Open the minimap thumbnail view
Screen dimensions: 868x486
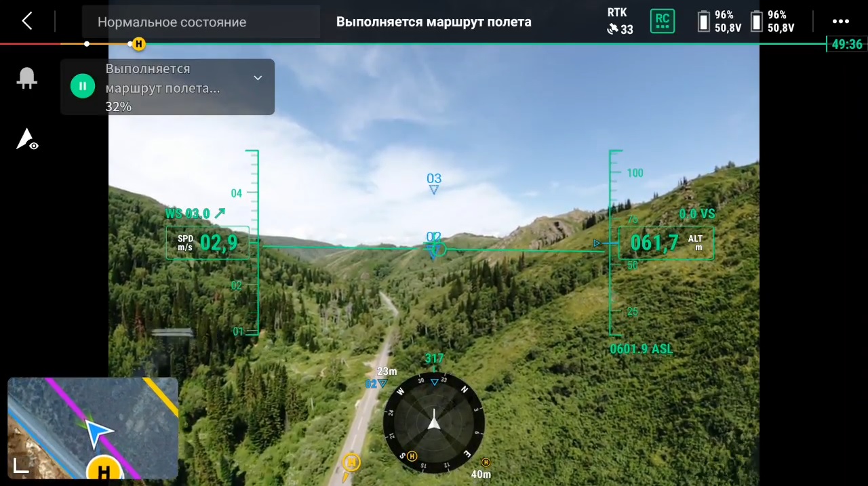click(x=93, y=428)
